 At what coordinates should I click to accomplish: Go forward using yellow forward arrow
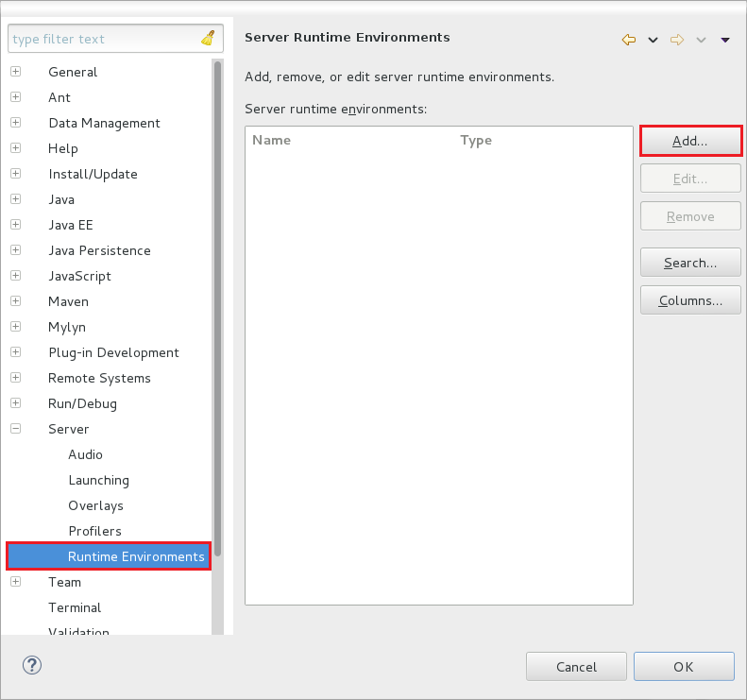pyautogui.click(x=677, y=40)
